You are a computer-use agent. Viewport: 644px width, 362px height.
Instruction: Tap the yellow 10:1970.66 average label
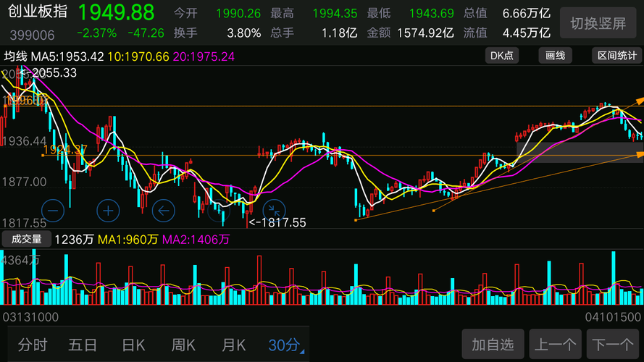tap(138, 56)
